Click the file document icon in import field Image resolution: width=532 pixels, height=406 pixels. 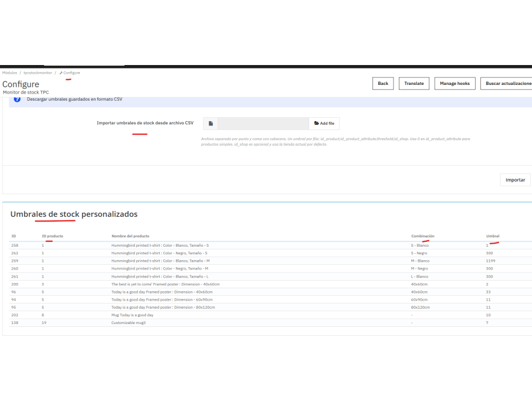(211, 124)
